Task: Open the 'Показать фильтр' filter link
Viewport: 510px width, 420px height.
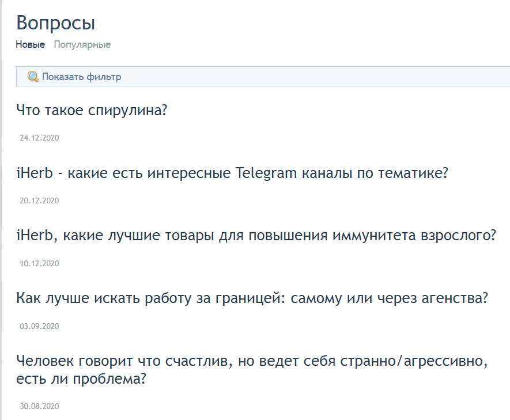Action: [81, 77]
